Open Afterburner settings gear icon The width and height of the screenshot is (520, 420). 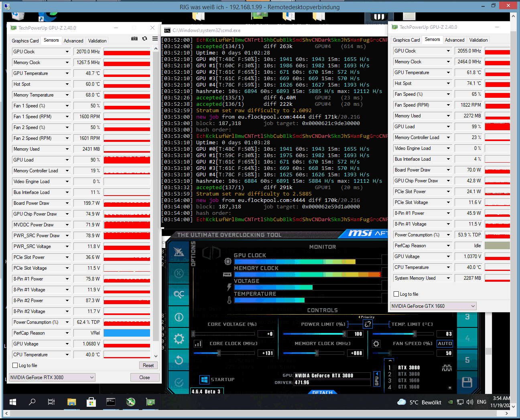[x=179, y=339]
